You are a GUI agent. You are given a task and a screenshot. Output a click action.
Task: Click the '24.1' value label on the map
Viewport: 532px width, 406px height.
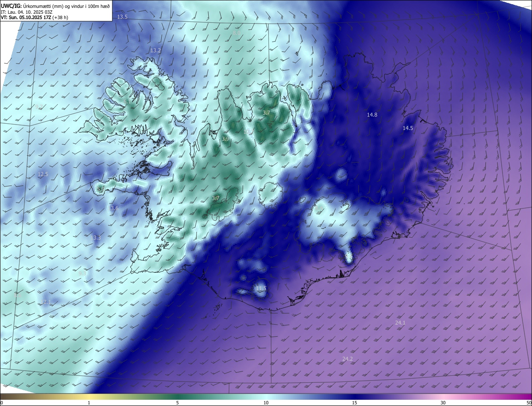[x=400, y=323]
